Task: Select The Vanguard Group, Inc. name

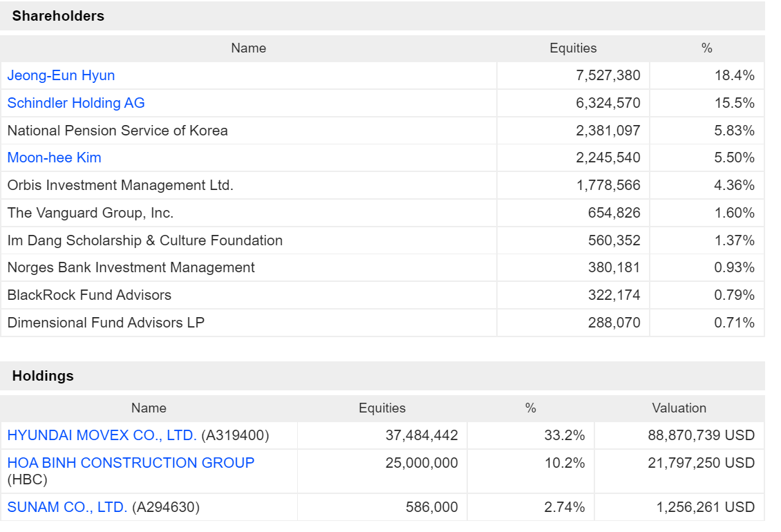Action: (x=90, y=213)
